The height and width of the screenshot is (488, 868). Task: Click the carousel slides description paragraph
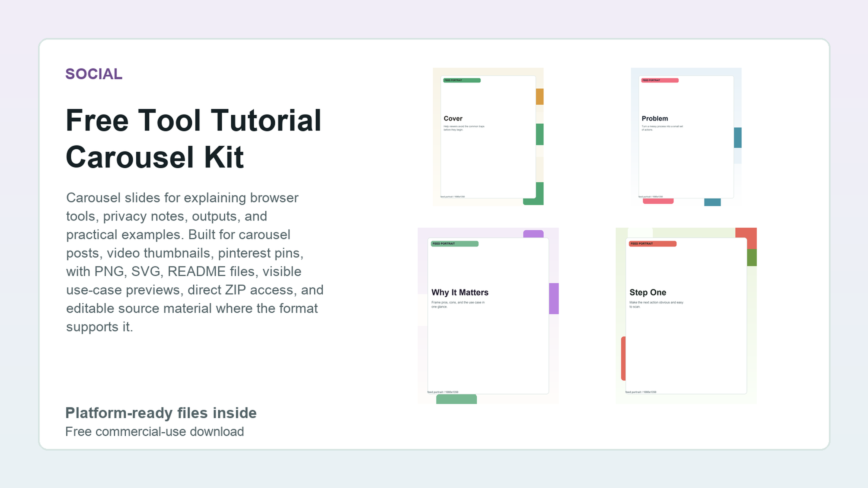195,262
